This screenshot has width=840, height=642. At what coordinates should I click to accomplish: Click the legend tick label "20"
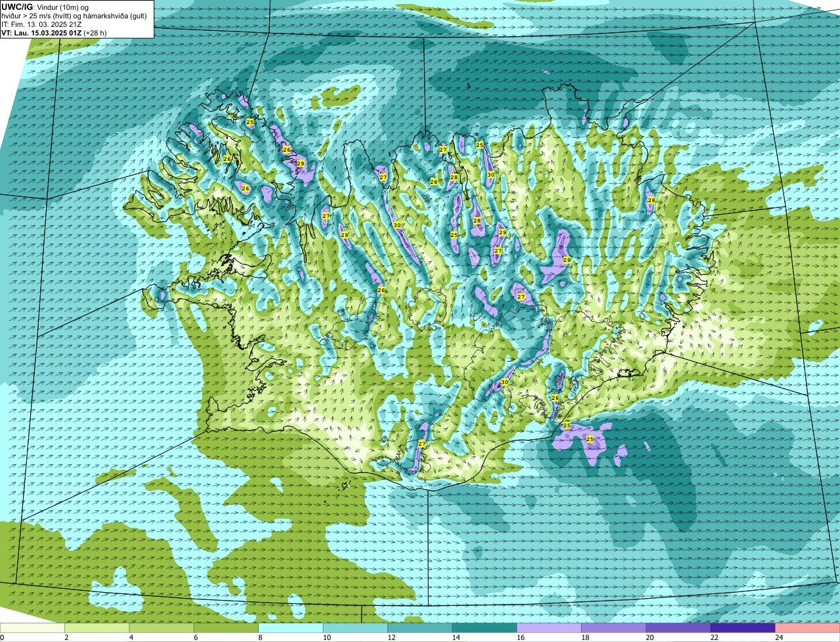pyautogui.click(x=650, y=637)
